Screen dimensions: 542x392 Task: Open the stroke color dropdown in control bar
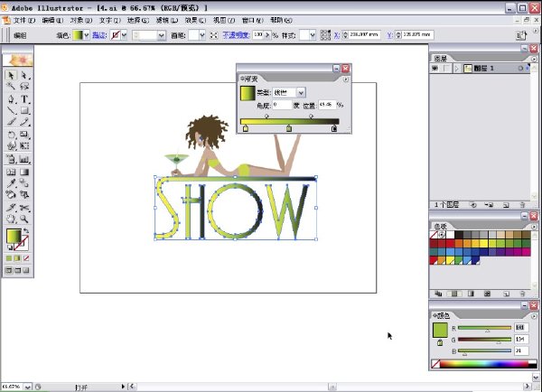124,35
